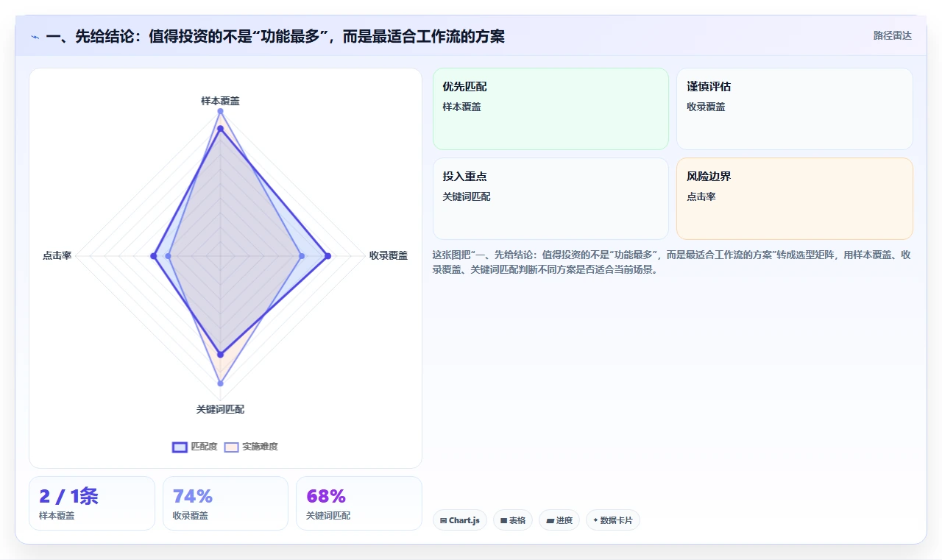Toggle the 实施难度 series in the legend
Image resolution: width=942 pixels, height=560 pixels.
coord(251,447)
